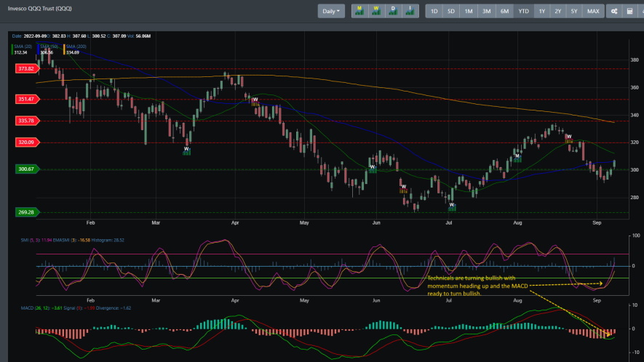This screenshot has width=644, height=362.
Task: Switch time range to 1M
Action: (x=469, y=11)
